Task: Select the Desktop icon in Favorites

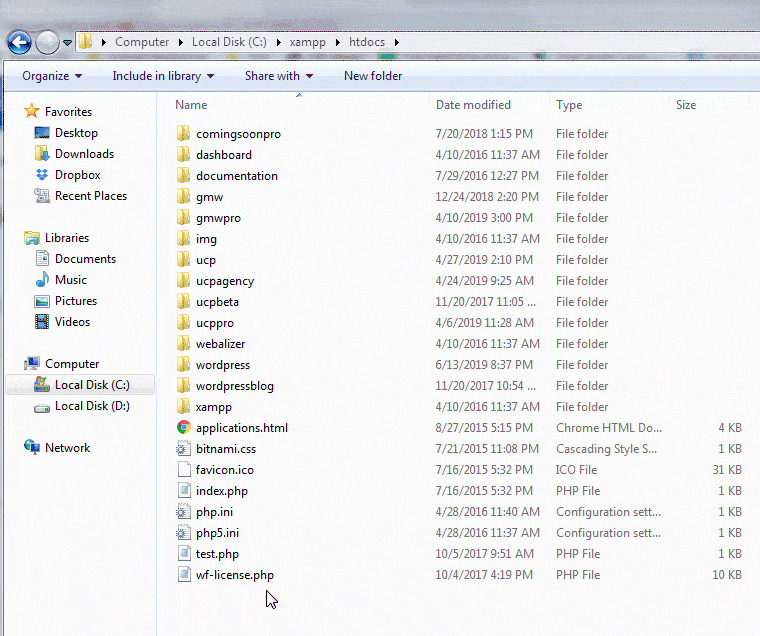Action: 42,132
